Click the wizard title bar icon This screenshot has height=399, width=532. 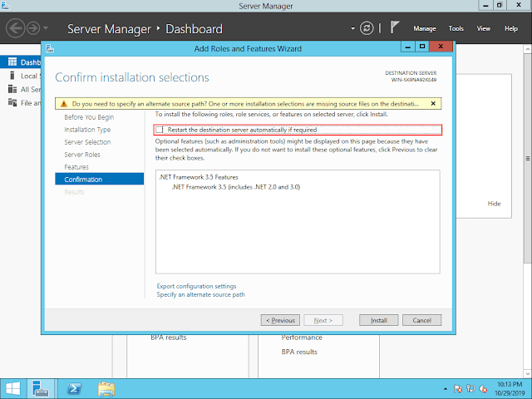coord(50,48)
